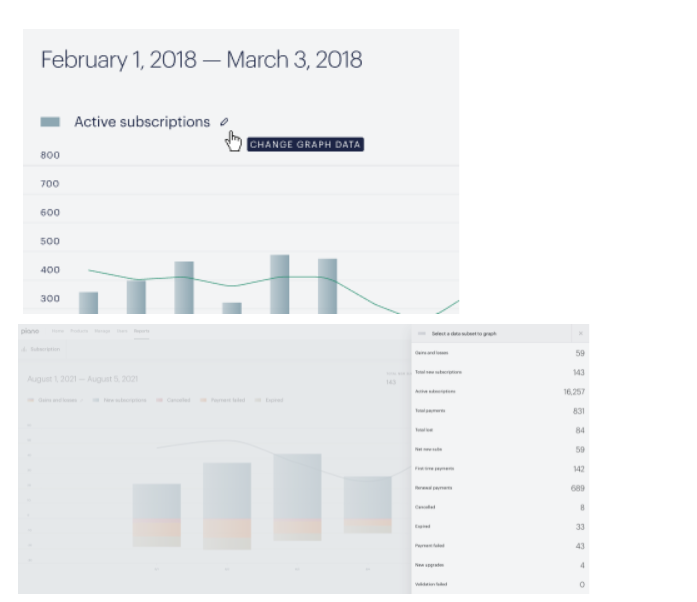Click the edit pencil beside Gains and losses legend

tap(81, 400)
